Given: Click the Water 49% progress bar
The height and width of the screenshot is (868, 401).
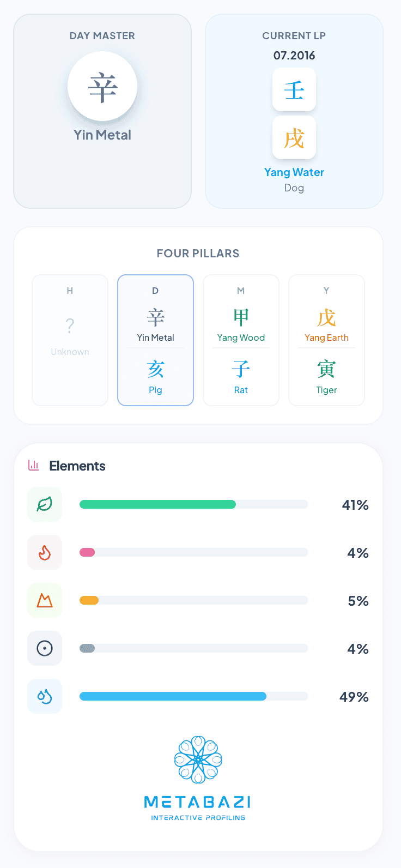Looking at the screenshot, I should 193,696.
